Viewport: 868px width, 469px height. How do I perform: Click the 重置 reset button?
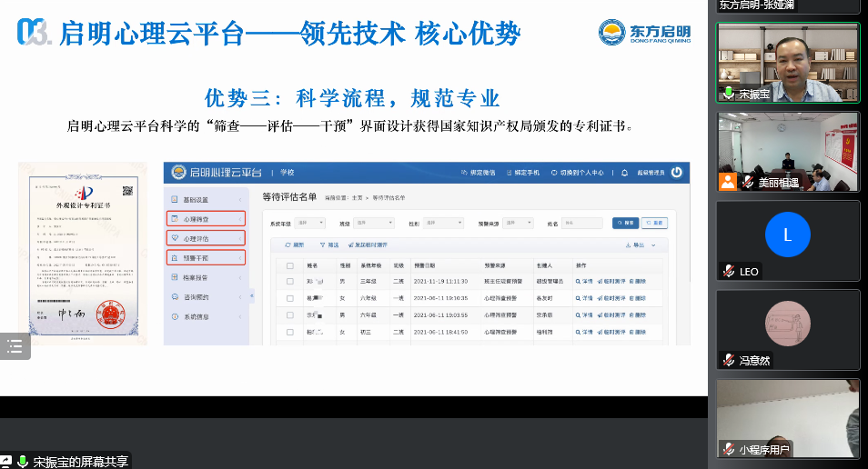[655, 223]
